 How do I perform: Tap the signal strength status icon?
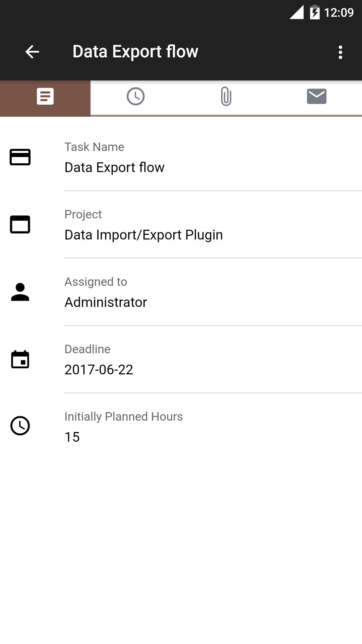[x=297, y=12]
